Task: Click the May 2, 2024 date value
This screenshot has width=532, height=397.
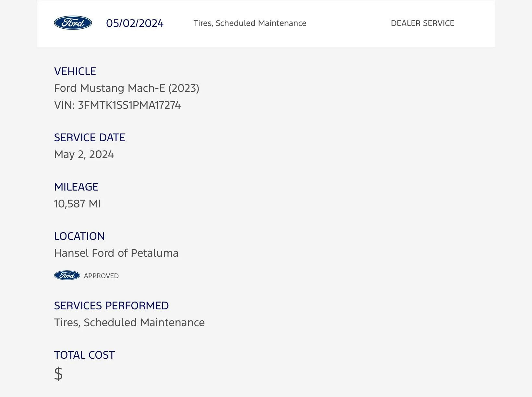Action: 84,155
